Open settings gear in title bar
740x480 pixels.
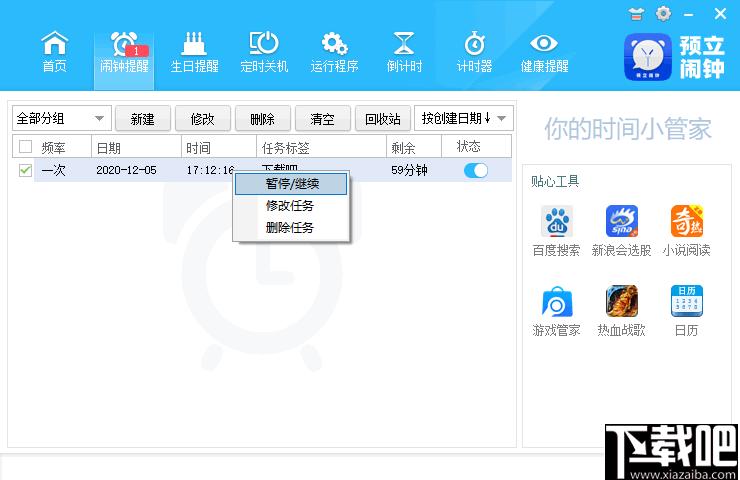(x=664, y=13)
